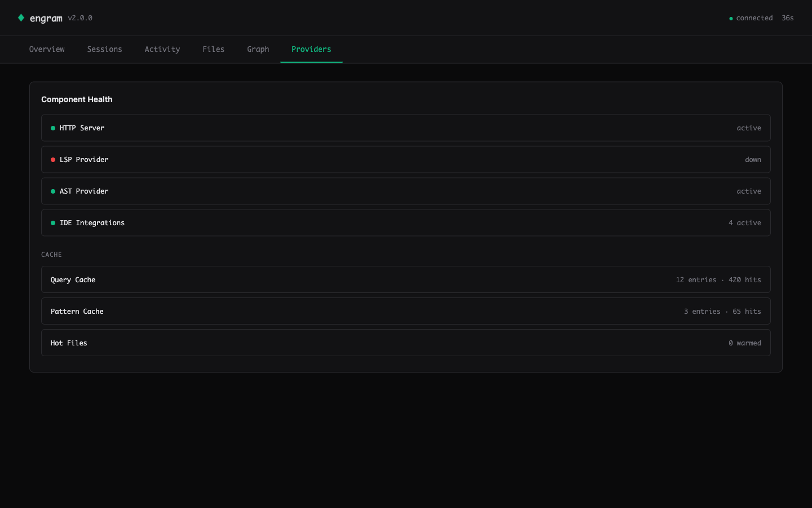The height and width of the screenshot is (508, 812).
Task: Expand the Query Cache details
Action: [406, 279]
